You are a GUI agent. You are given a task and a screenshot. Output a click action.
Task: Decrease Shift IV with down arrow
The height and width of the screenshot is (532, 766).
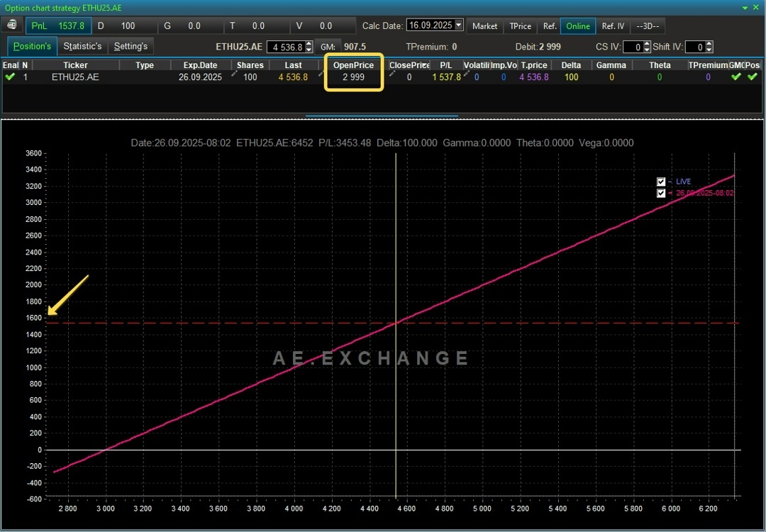(709, 50)
